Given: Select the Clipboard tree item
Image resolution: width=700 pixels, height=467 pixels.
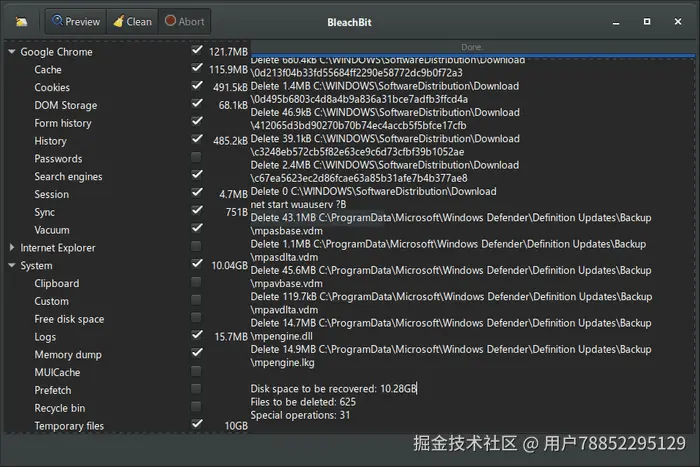Looking at the screenshot, I should pos(57,284).
